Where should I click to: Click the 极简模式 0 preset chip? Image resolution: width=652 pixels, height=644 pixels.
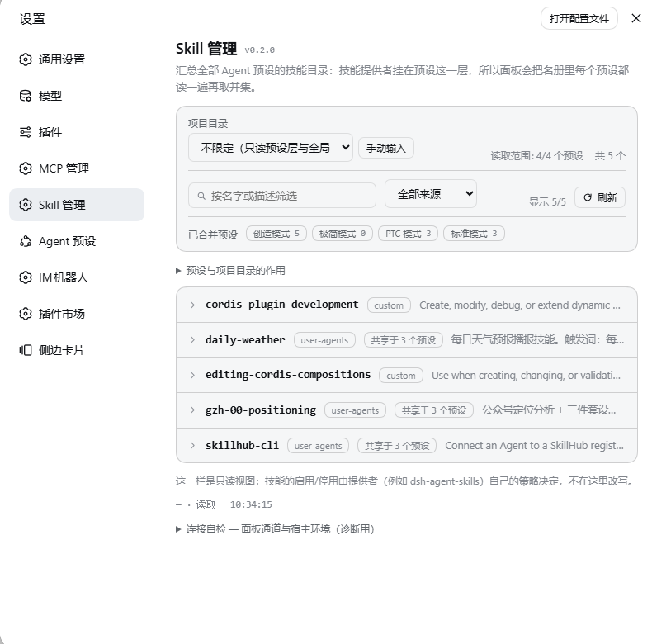pos(343,234)
